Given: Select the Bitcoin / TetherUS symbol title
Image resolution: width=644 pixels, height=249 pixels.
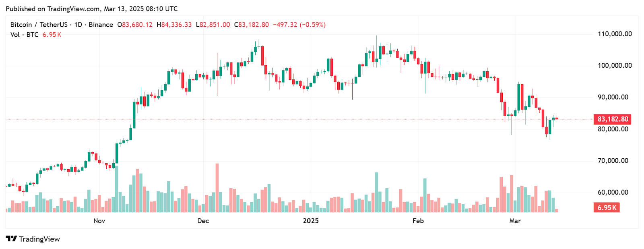Looking at the screenshot, I should tap(39, 25).
